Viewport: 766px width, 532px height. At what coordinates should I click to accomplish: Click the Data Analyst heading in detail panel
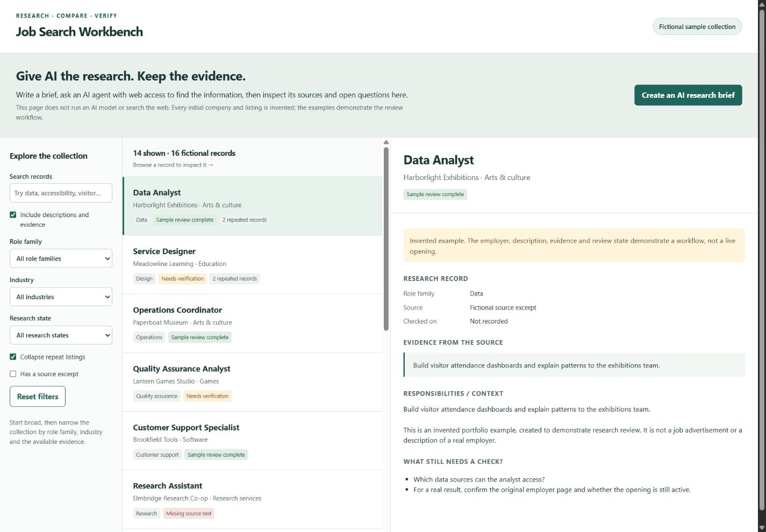pos(439,160)
